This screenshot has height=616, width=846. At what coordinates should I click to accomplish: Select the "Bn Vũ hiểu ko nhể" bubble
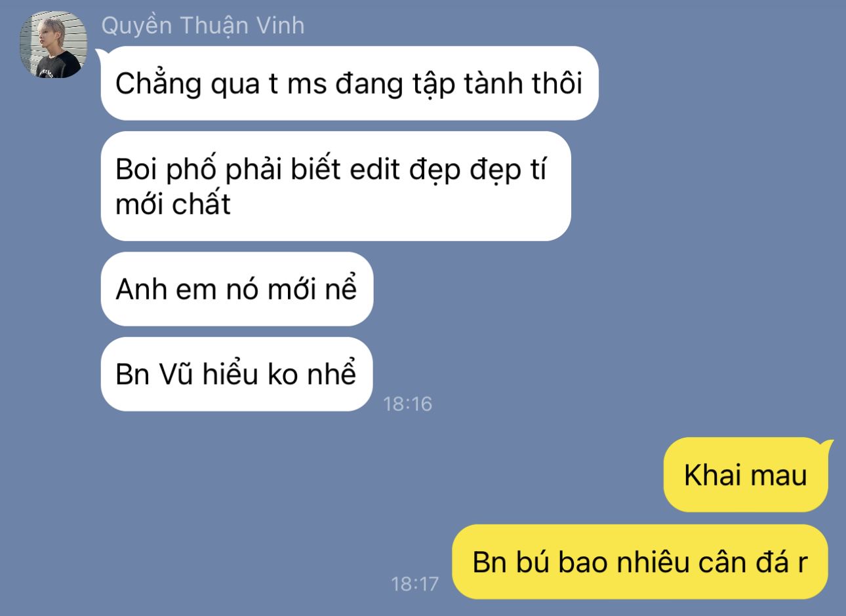point(236,374)
